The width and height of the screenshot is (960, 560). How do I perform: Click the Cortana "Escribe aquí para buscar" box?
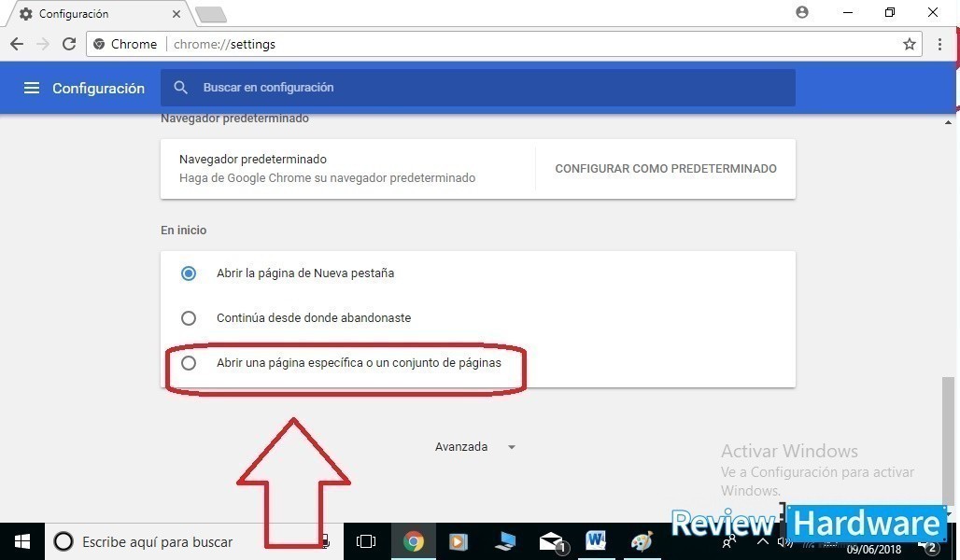[193, 541]
